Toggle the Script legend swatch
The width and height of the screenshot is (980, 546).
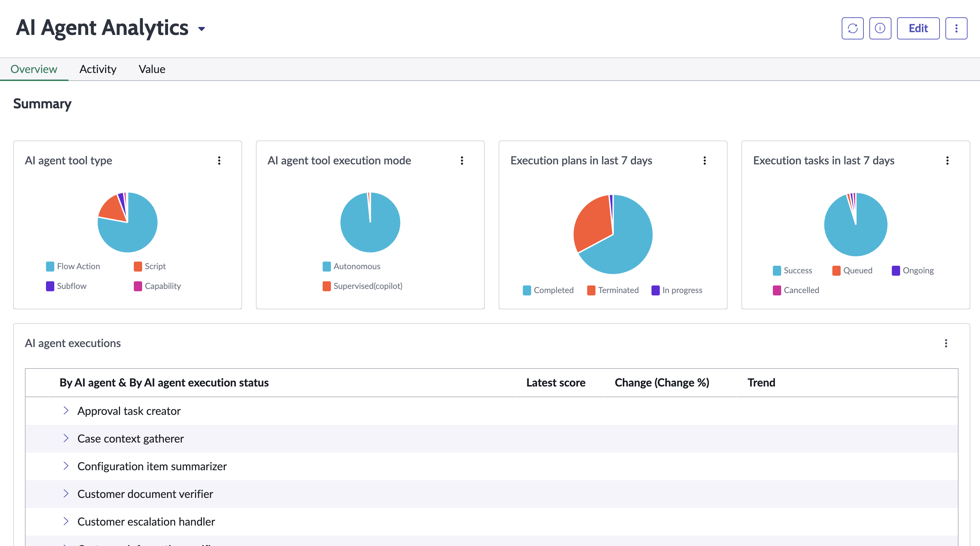138,266
